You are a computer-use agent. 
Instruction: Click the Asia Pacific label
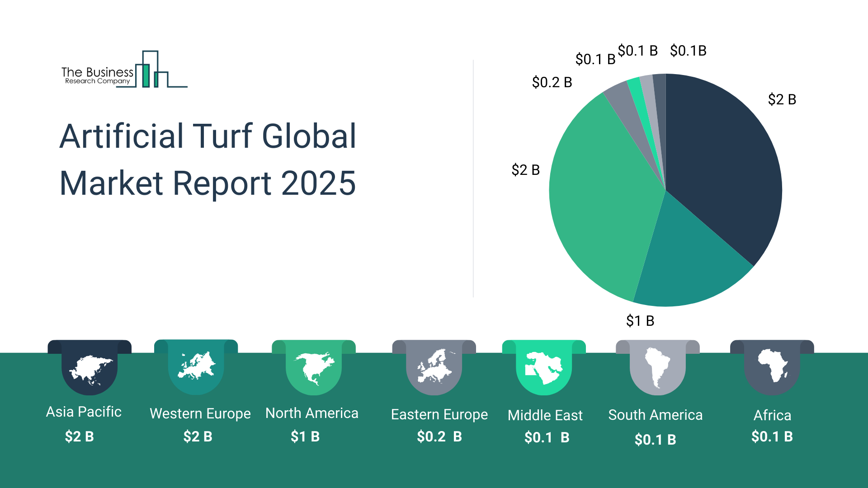tap(84, 412)
